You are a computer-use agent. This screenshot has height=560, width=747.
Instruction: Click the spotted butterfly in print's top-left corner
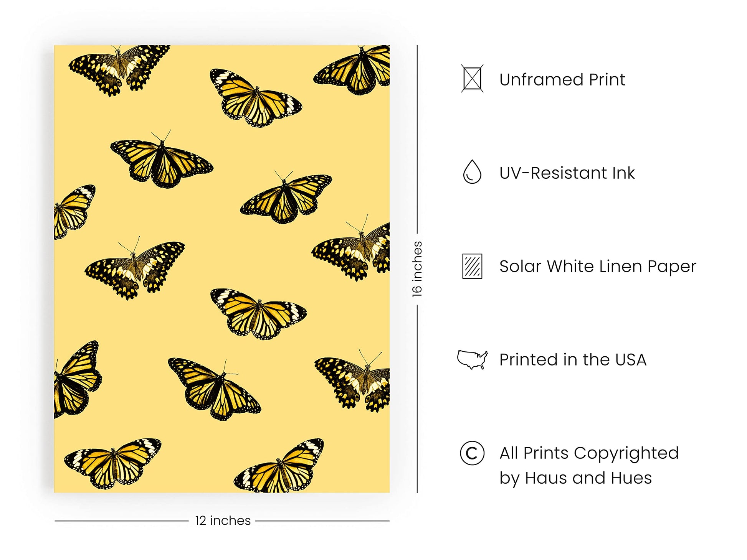pos(117,68)
